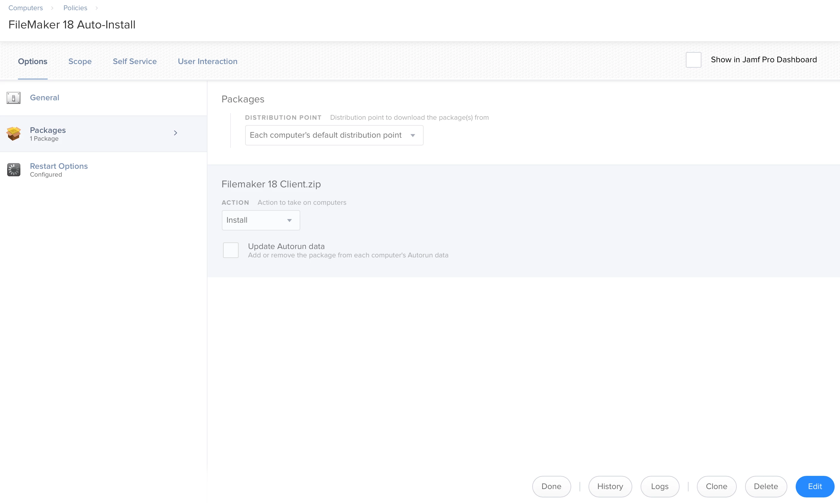Screen dimensions: 840x504
Task: Select Restart Options in the sidebar
Action: (x=59, y=166)
